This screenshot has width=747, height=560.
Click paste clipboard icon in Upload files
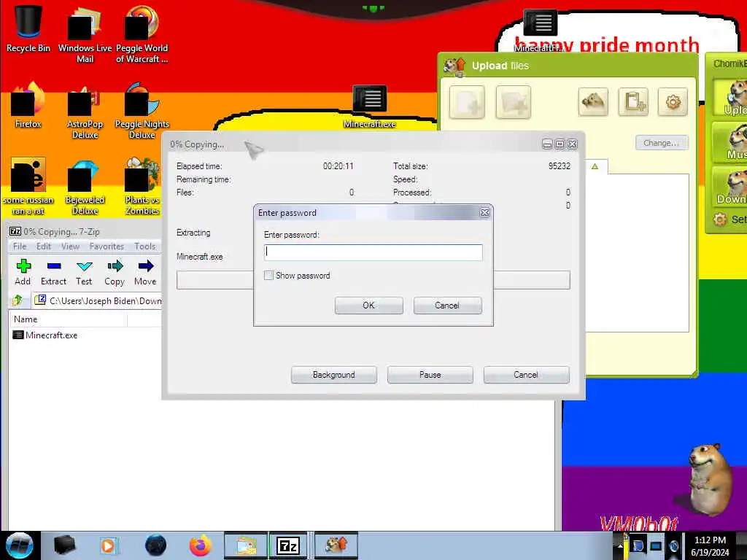[x=633, y=101]
